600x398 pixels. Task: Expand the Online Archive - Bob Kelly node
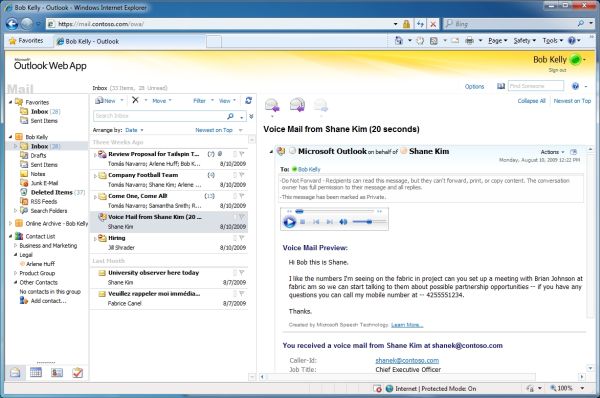(x=10, y=223)
